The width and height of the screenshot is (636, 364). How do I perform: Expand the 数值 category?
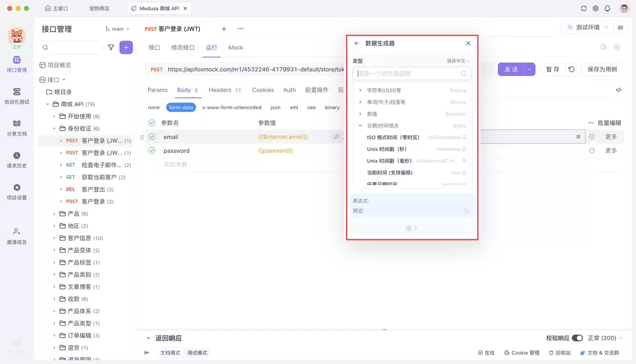pos(360,114)
